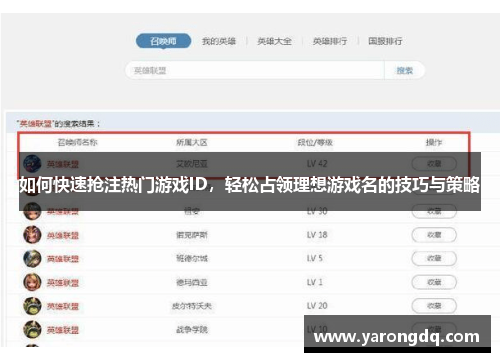Select the 战争学院 region cell

(x=192, y=330)
